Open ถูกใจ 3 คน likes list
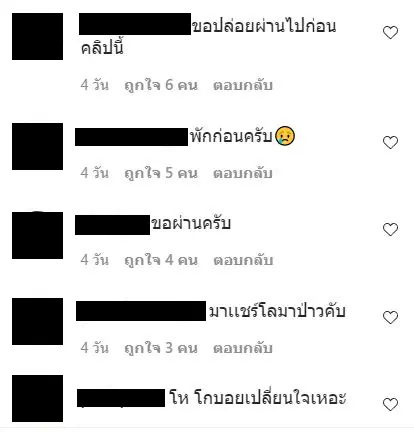The width and height of the screenshot is (414, 432). point(161,348)
